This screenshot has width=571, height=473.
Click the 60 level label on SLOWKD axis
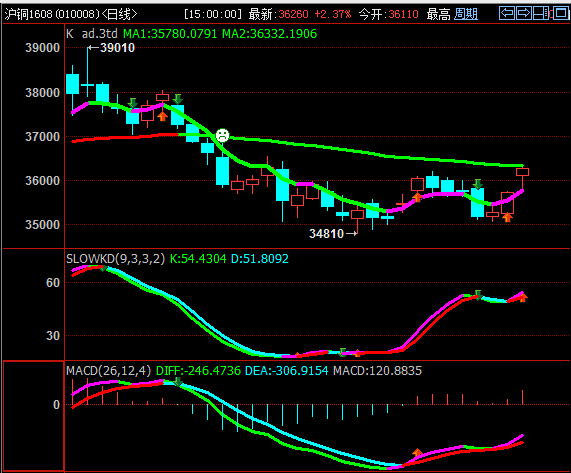tap(53, 283)
